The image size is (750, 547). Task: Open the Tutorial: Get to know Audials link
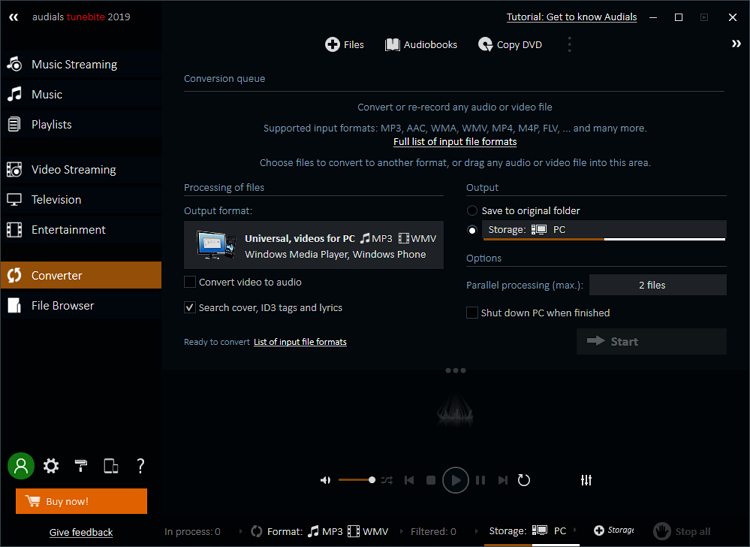click(x=572, y=17)
